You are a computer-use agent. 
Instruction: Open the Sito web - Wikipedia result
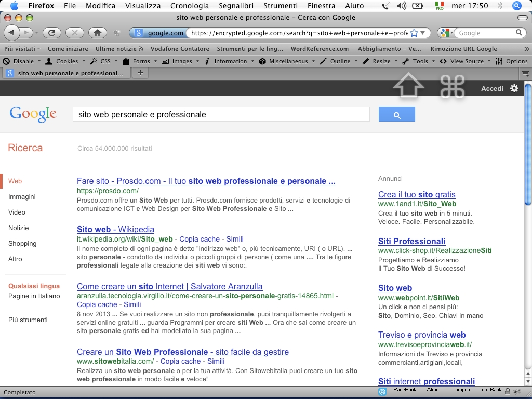coord(116,229)
